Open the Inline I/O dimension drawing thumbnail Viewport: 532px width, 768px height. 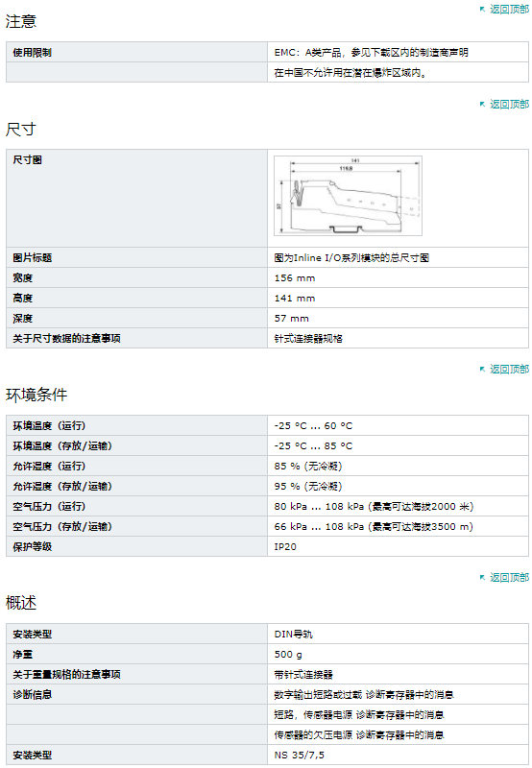point(348,196)
